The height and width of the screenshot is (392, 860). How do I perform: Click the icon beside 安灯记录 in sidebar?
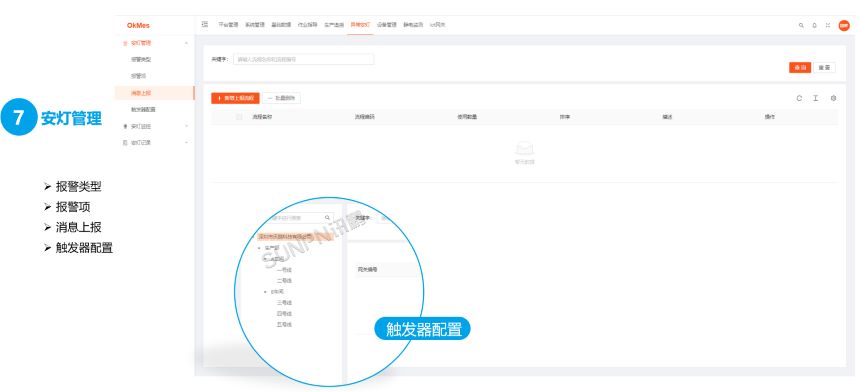[126, 143]
